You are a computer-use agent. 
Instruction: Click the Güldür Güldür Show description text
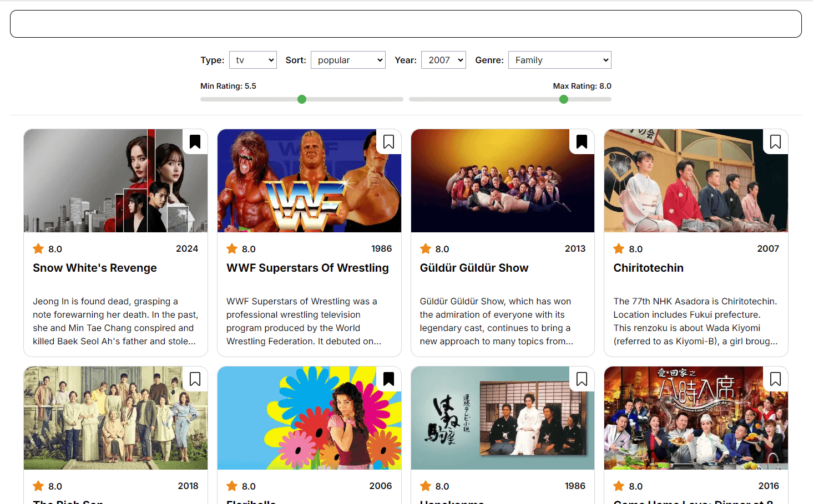pyautogui.click(x=497, y=321)
